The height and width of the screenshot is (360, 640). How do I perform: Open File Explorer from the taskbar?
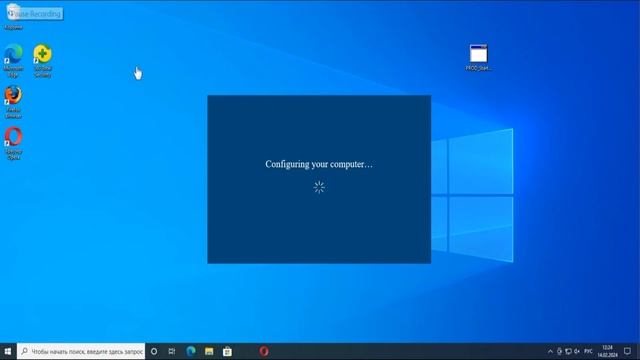[209, 351]
